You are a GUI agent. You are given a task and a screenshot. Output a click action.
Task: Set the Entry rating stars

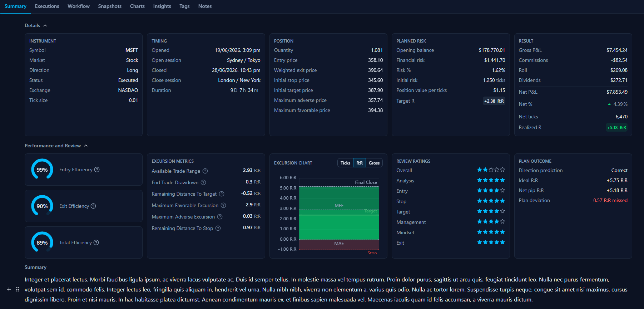pyautogui.click(x=491, y=191)
